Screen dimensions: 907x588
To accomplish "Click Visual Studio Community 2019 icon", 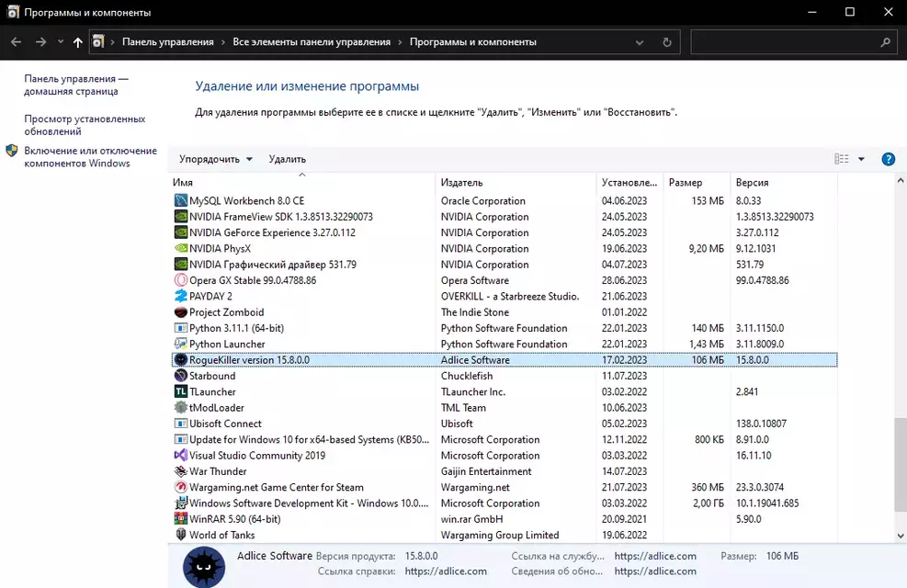I will click(x=180, y=456).
